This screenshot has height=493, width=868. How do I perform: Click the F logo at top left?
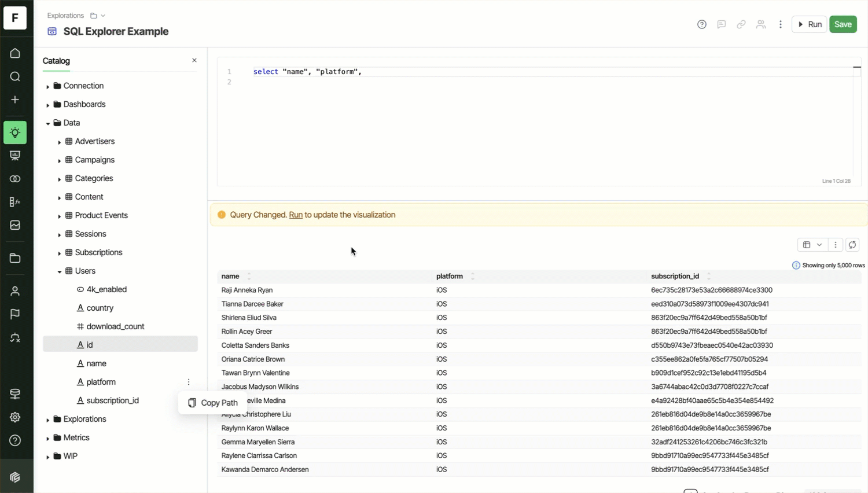[15, 18]
